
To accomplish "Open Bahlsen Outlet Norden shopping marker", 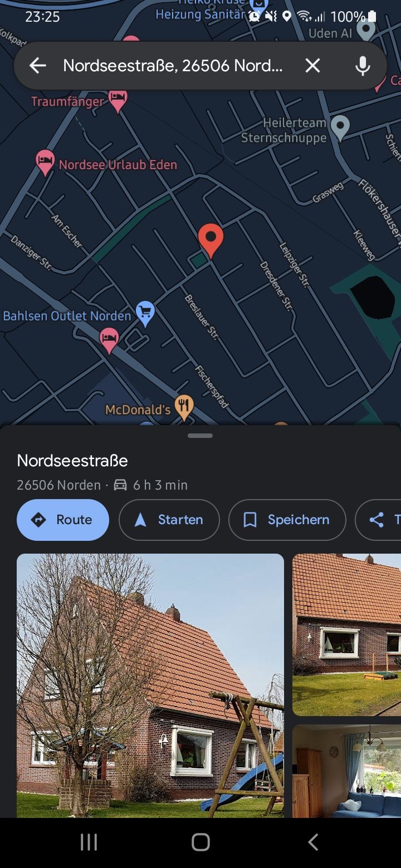I will [x=145, y=314].
